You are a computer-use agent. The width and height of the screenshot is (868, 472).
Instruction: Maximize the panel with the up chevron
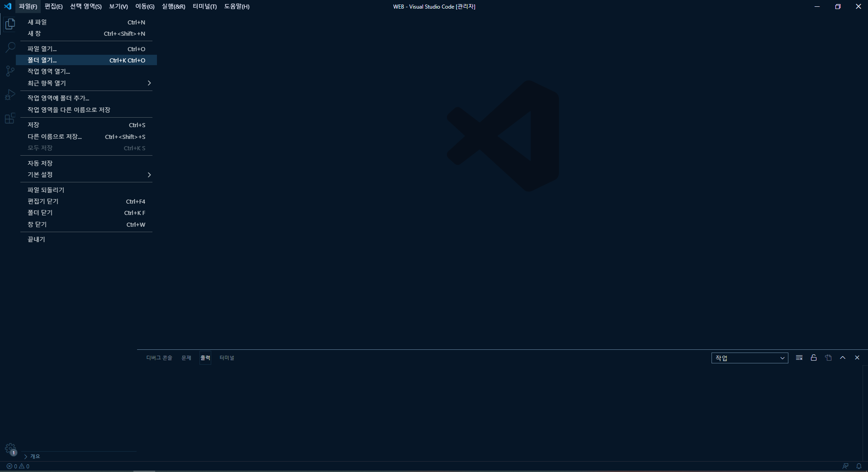tap(843, 358)
